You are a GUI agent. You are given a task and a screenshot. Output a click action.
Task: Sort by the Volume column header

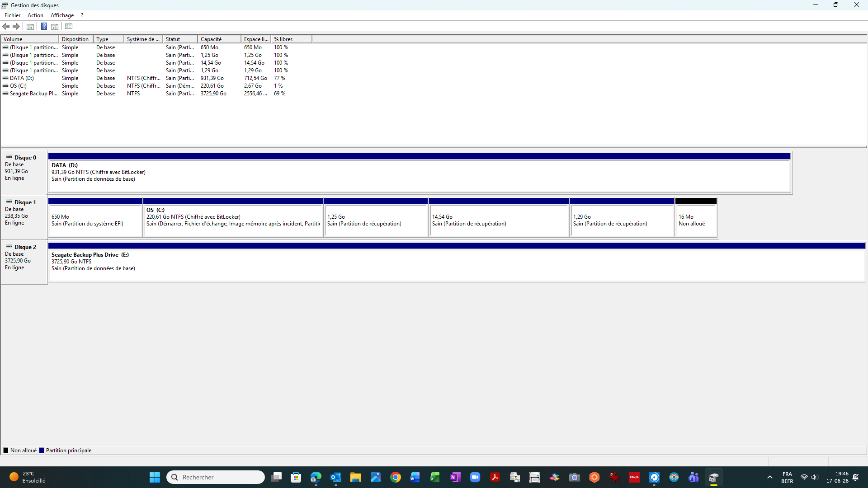coord(30,39)
